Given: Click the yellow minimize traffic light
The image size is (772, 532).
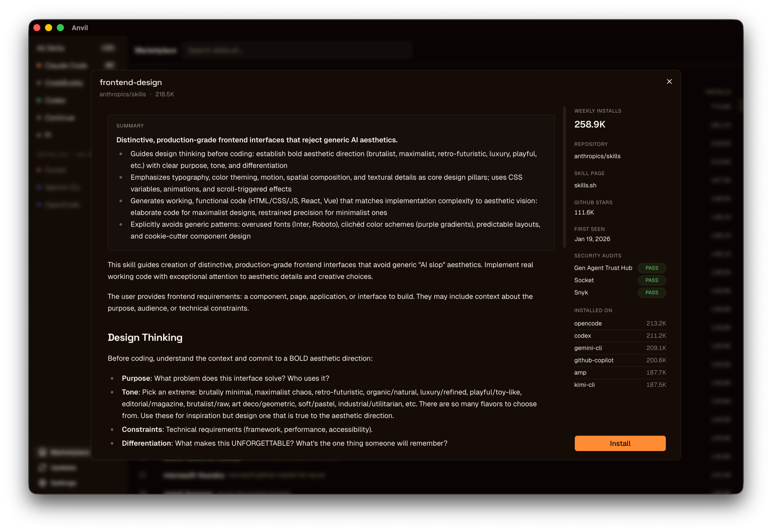Looking at the screenshot, I should pos(49,28).
